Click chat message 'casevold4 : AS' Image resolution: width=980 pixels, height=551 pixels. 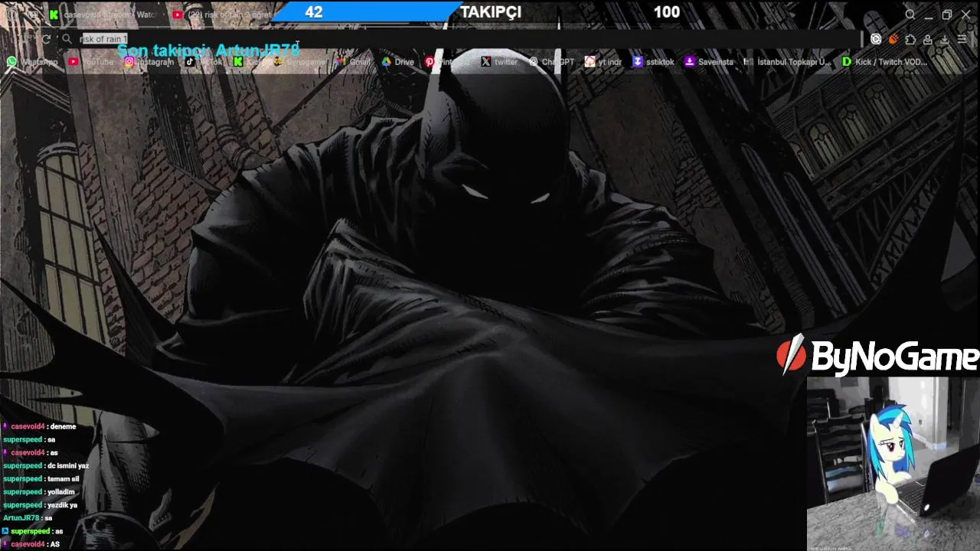point(31,544)
